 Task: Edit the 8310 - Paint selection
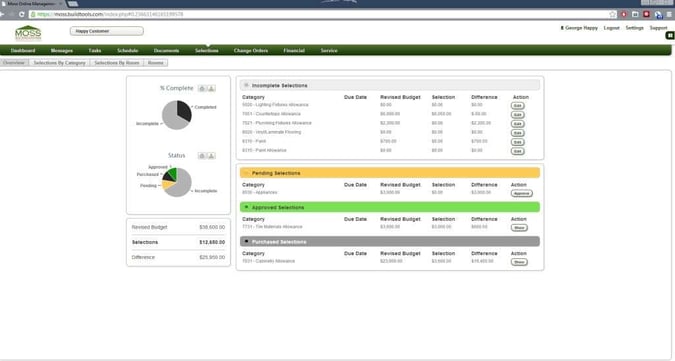pos(517,142)
